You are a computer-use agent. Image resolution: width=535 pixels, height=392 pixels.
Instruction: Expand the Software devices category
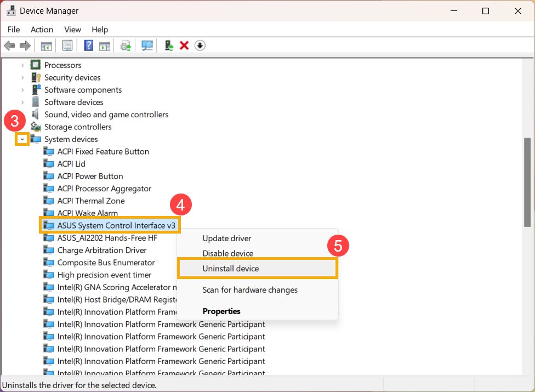click(22, 102)
